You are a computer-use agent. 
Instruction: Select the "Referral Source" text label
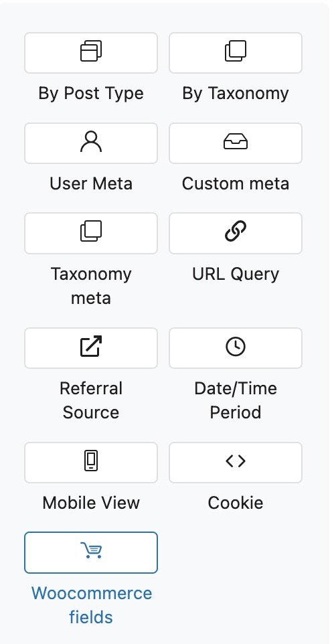coord(91,400)
